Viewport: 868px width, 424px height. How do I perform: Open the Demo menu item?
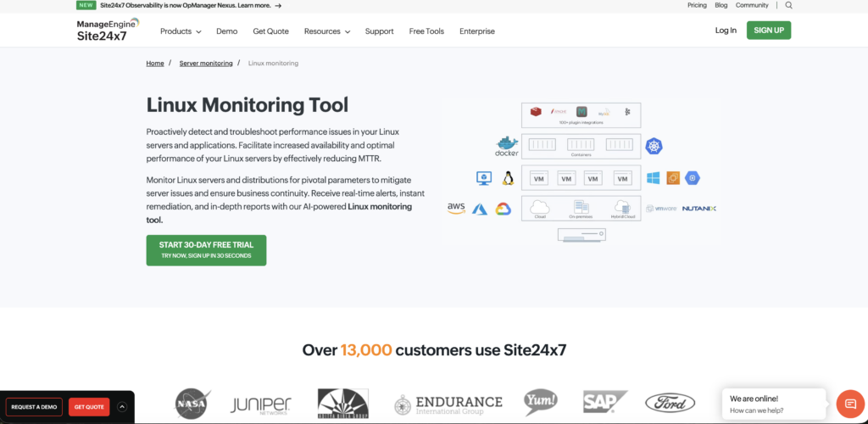point(227,31)
